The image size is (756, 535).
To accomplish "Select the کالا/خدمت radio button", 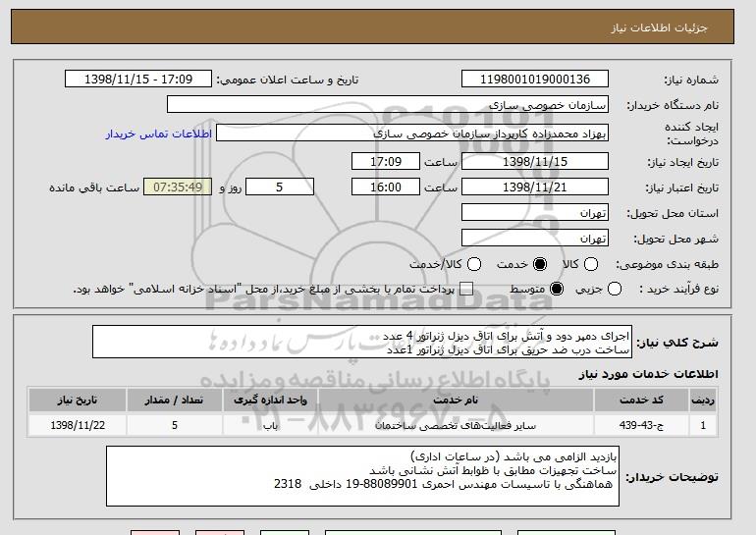I will point(474,264).
